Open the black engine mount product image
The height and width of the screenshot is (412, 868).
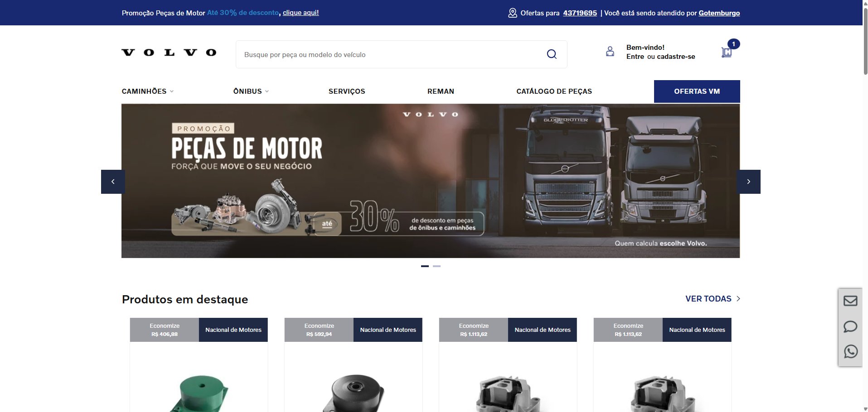coord(354,392)
